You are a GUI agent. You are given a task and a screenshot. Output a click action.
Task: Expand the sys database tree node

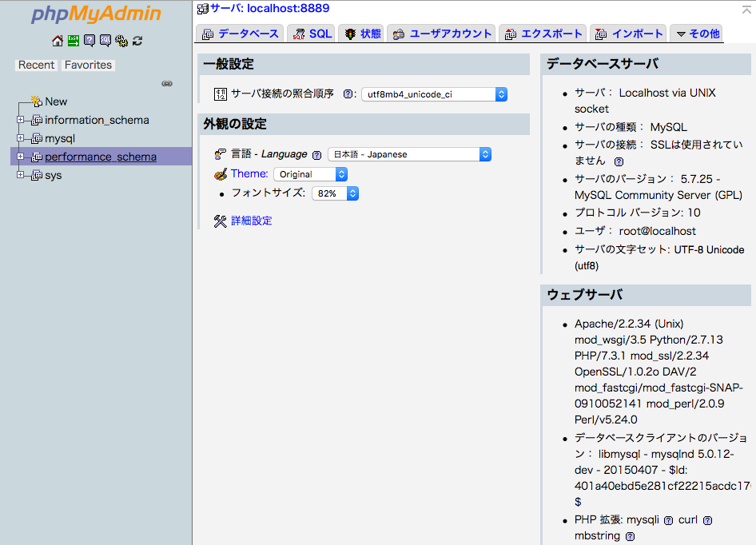(21, 175)
